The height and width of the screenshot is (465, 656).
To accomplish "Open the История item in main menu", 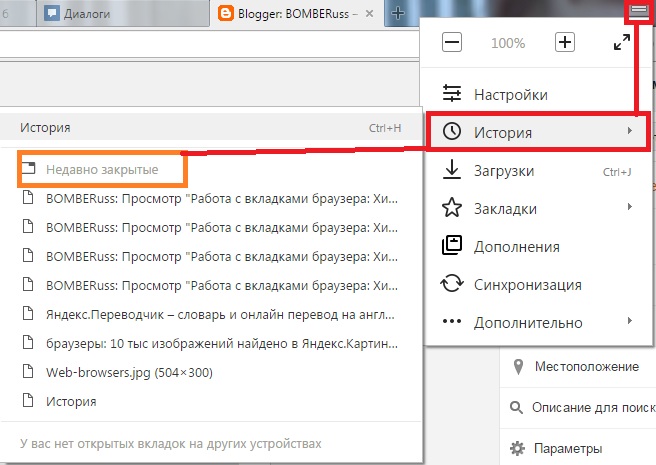I will coord(538,132).
